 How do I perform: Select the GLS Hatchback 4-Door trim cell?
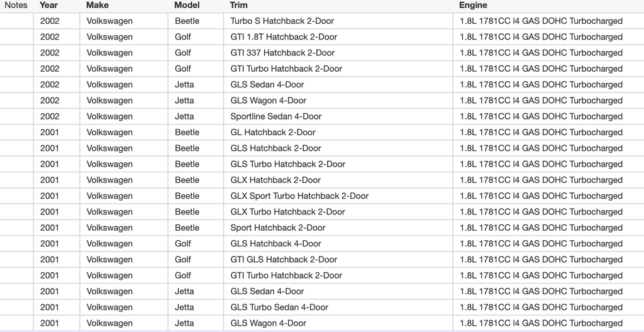275,243
